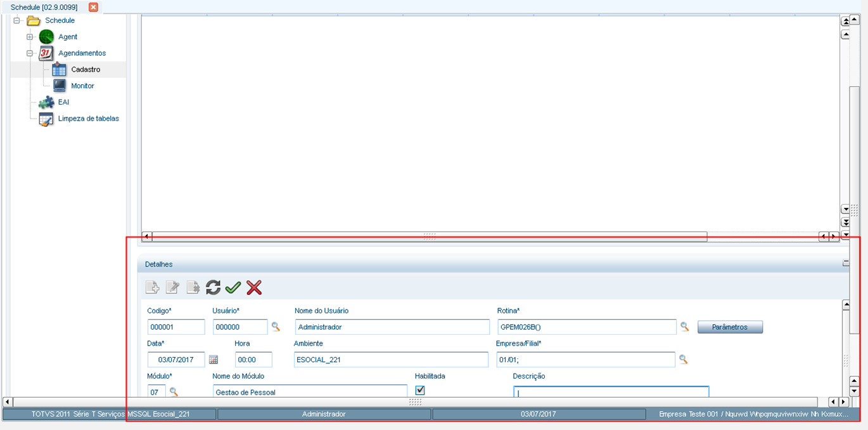Cancel with the red X icon
The width and height of the screenshot is (868, 430).
click(254, 288)
